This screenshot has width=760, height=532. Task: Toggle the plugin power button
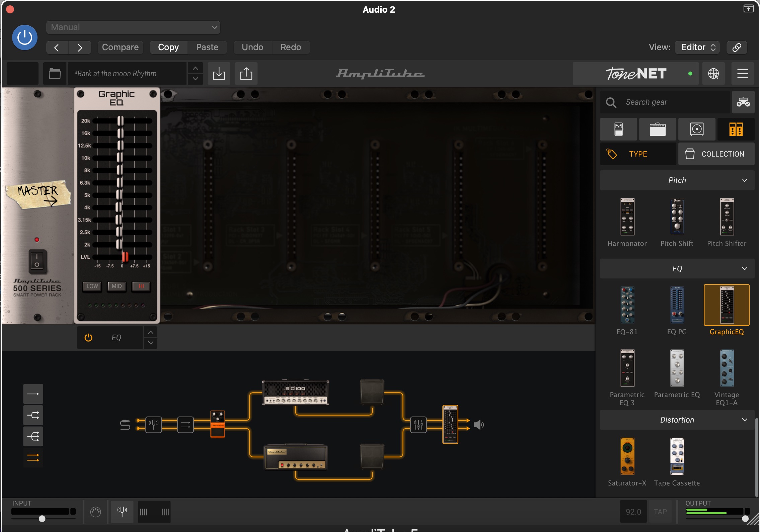pos(24,37)
